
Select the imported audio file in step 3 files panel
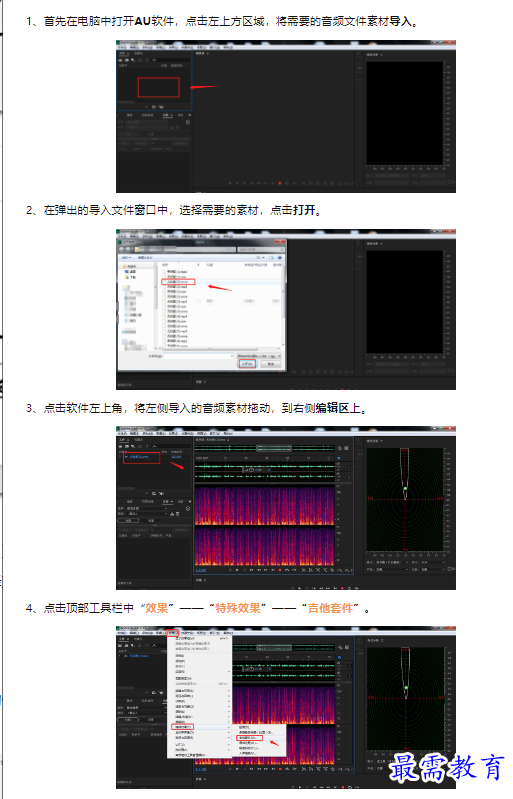[x=139, y=457]
